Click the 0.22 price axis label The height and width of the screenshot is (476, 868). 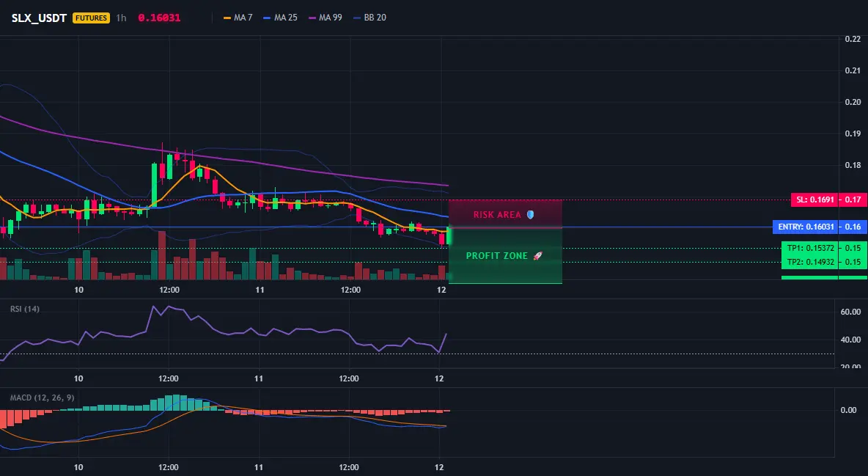(853, 39)
